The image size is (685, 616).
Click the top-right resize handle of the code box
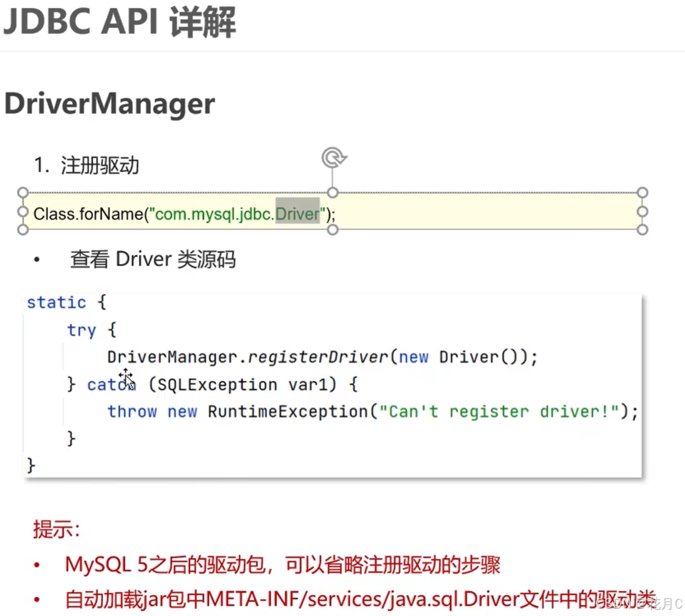(x=642, y=192)
